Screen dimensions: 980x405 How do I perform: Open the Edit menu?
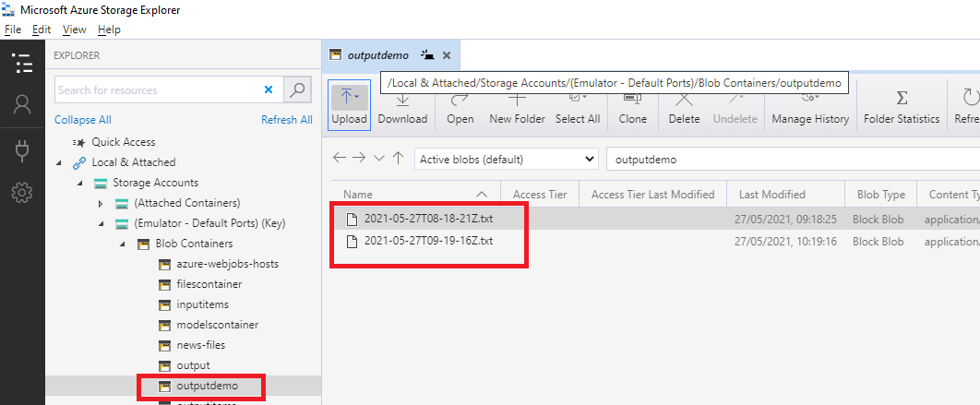pos(42,30)
